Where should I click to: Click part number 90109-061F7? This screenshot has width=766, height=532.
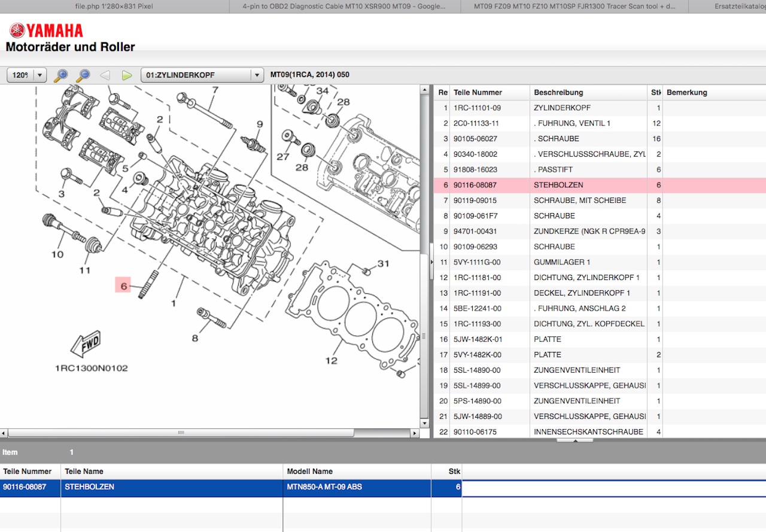pos(475,215)
